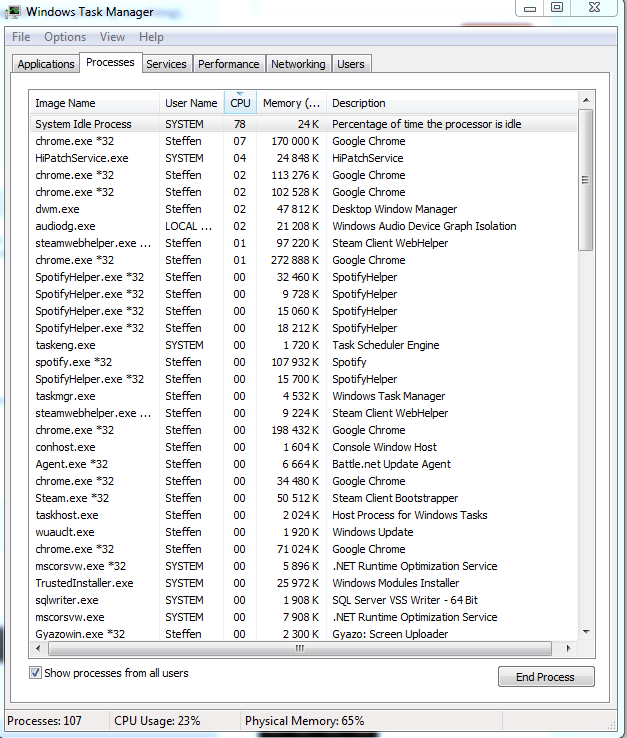Viewport: 627px width, 738px height.
Task: Sort by Image Name column header
Action: [x=94, y=103]
